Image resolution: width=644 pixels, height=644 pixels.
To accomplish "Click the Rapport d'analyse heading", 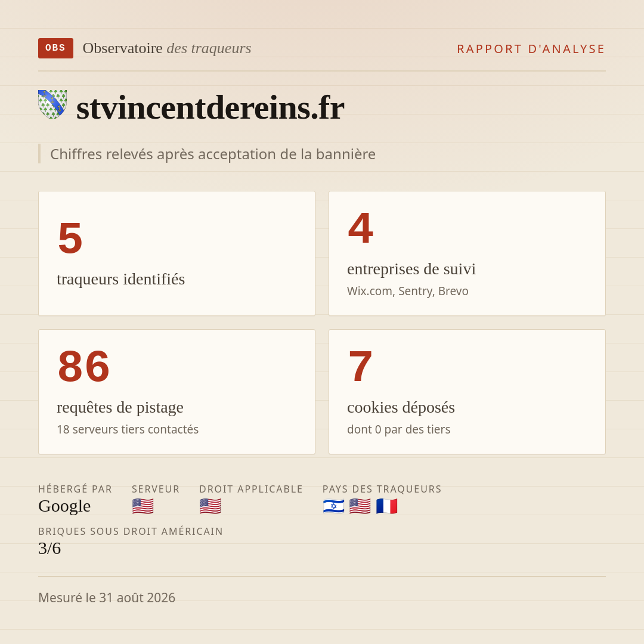I will (531, 49).
